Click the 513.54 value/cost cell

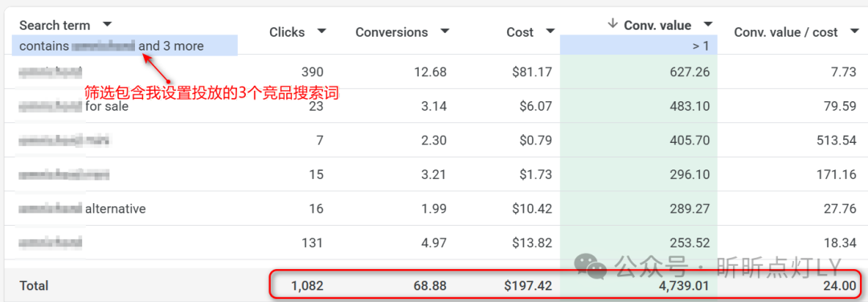[x=837, y=141]
